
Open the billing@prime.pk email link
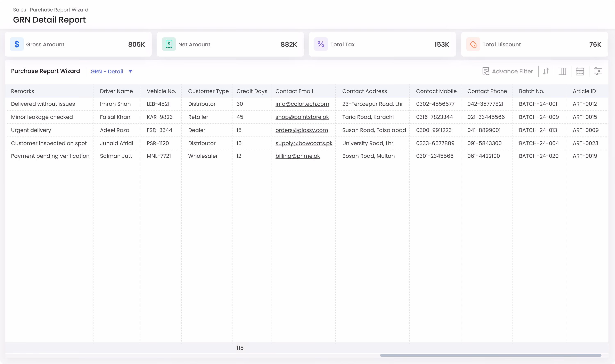pyautogui.click(x=298, y=156)
